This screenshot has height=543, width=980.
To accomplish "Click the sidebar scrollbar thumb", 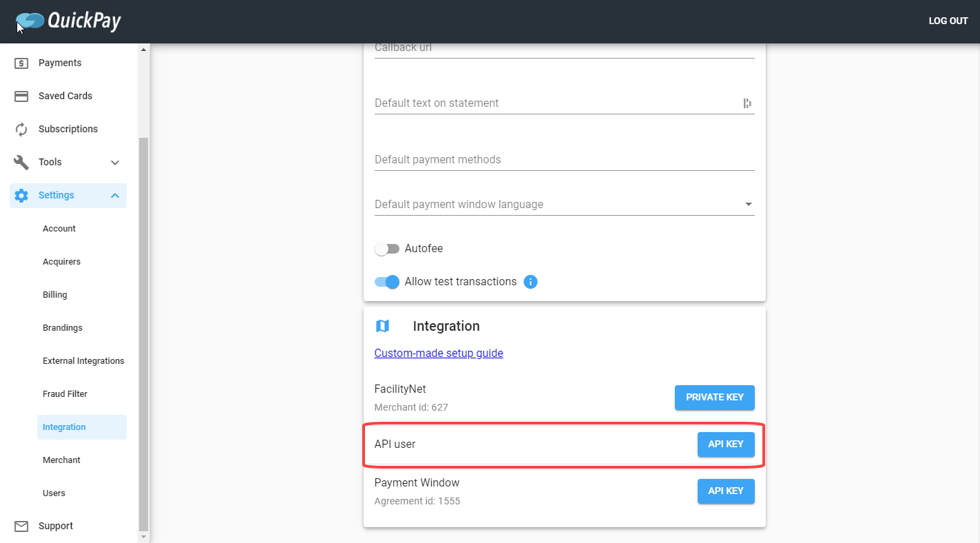I will [x=143, y=334].
